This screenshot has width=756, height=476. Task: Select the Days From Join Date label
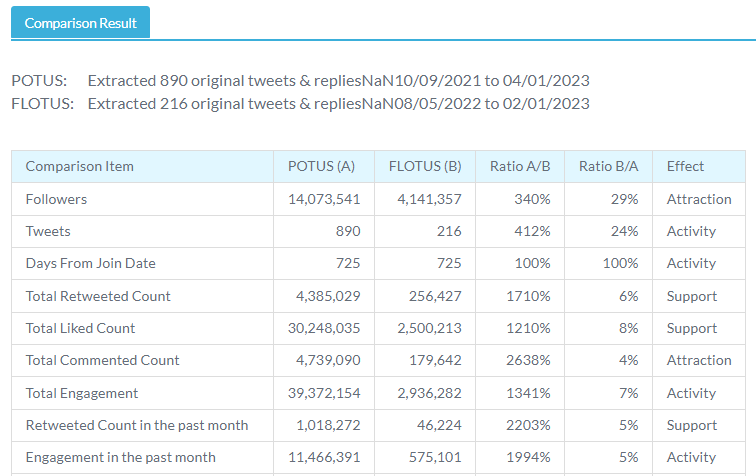[91, 263]
